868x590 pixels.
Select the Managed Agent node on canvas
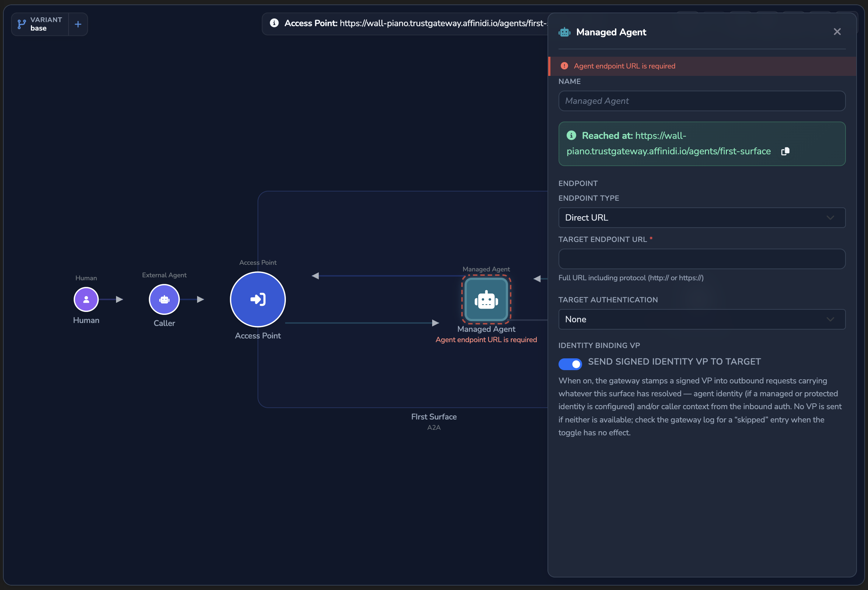pos(486,299)
